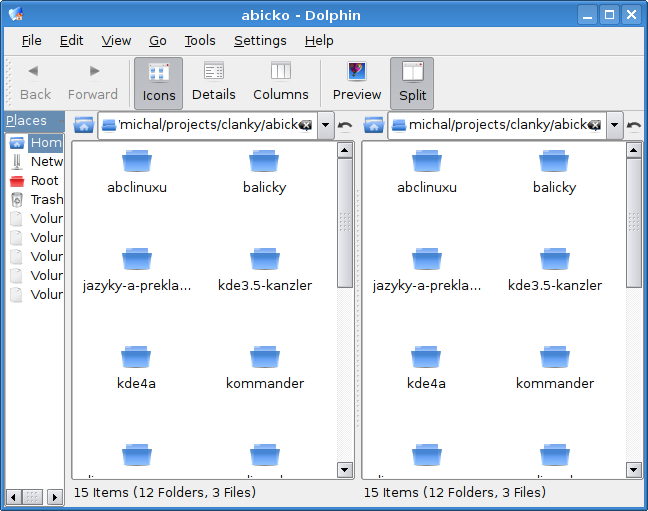Open the Dolphin window menu icon in title bar
Image resolution: width=648 pixels, height=511 pixels.
pyautogui.click(x=16, y=14)
